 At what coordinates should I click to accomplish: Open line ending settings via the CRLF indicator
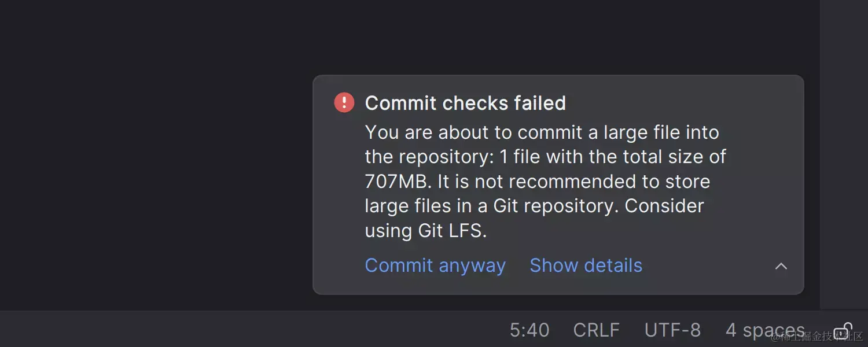[596, 330]
